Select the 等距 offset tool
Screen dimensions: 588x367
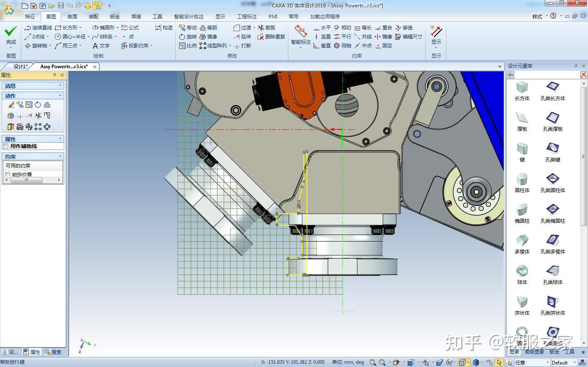pyautogui.click(x=209, y=28)
